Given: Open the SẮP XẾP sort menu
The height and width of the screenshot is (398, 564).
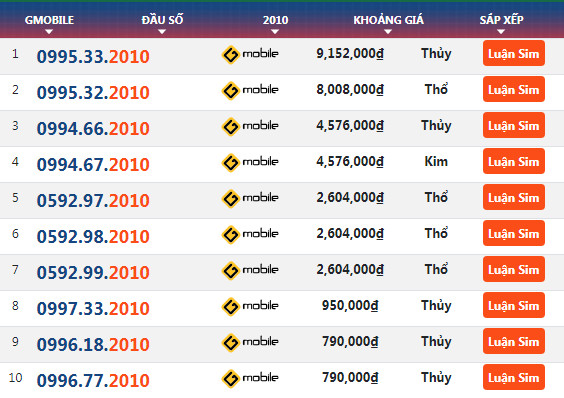Looking at the screenshot, I should pos(501,23).
